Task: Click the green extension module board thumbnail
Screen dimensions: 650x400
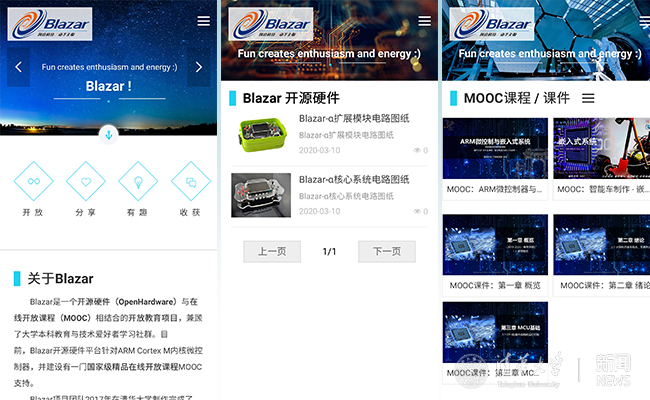Action: click(261, 135)
